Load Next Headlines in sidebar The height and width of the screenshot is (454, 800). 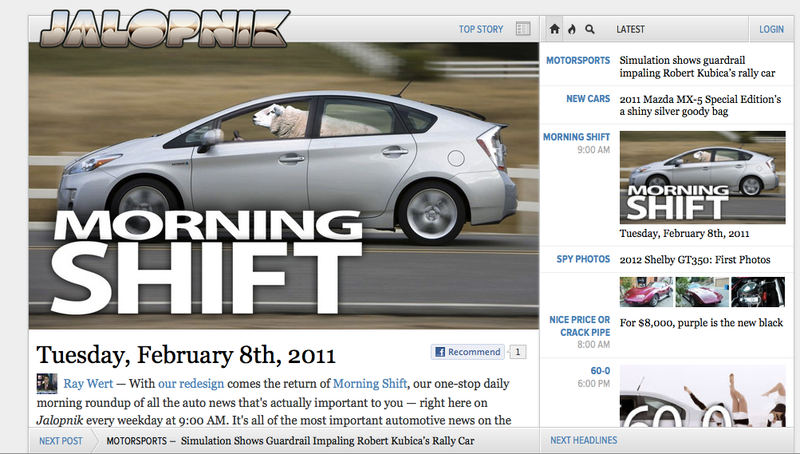[584, 440]
